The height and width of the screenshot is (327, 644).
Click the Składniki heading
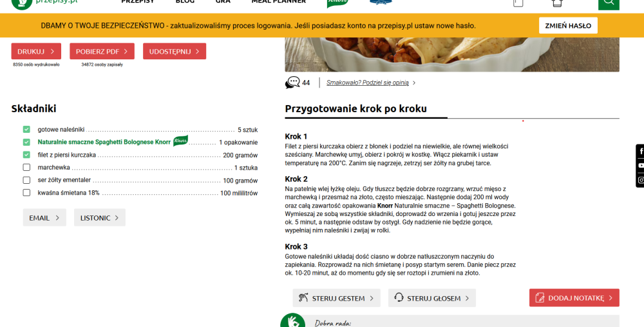(x=33, y=108)
